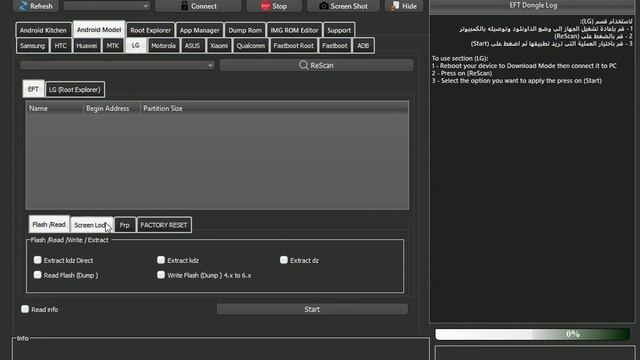Open the ADB tab
This screenshot has height=360, width=640.
click(x=363, y=46)
